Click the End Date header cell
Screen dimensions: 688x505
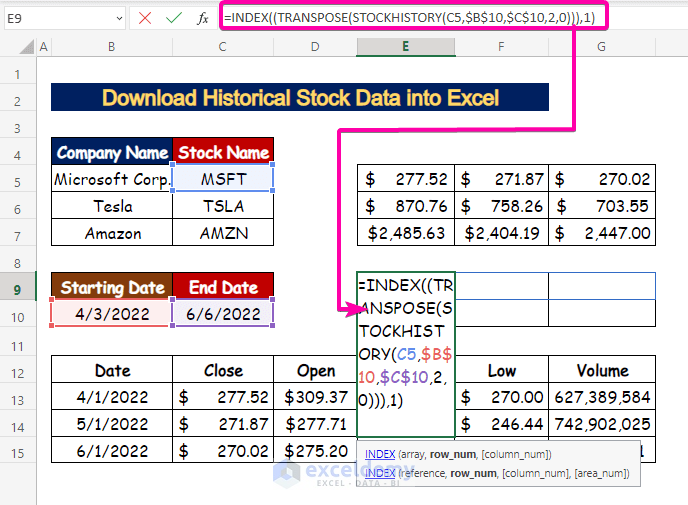coord(223,287)
